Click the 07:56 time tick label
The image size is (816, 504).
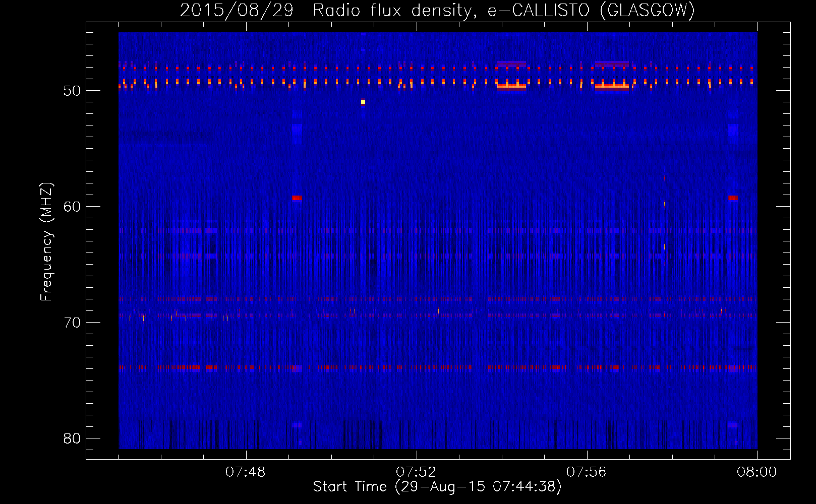tap(587, 472)
